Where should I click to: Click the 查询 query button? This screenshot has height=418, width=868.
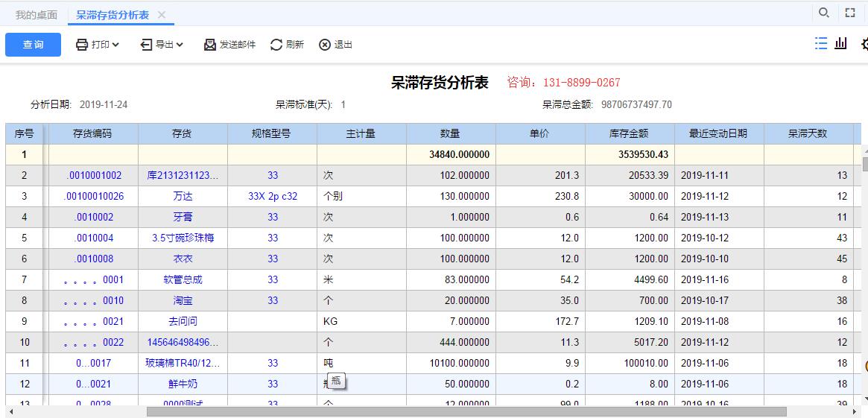[33, 45]
